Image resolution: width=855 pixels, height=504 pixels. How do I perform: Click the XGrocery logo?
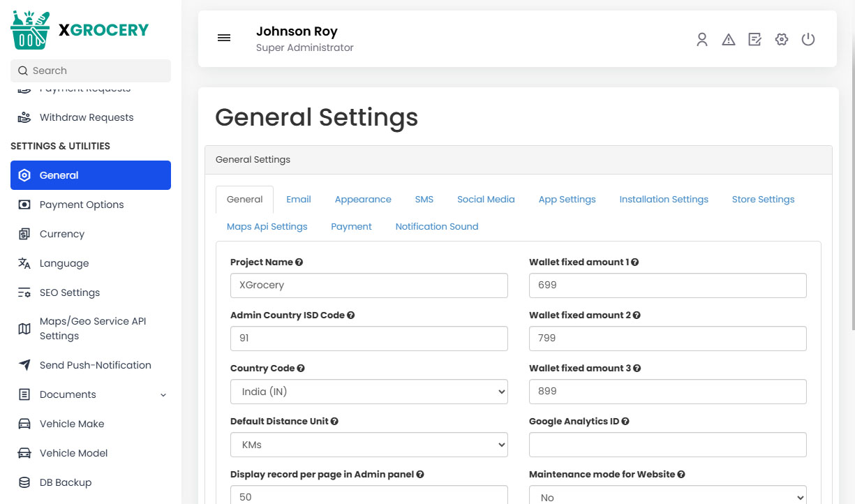tap(79, 29)
